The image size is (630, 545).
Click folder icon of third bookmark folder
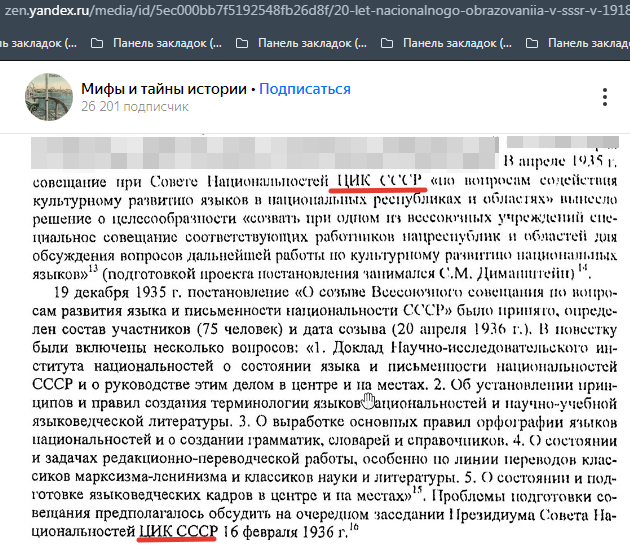(242, 43)
